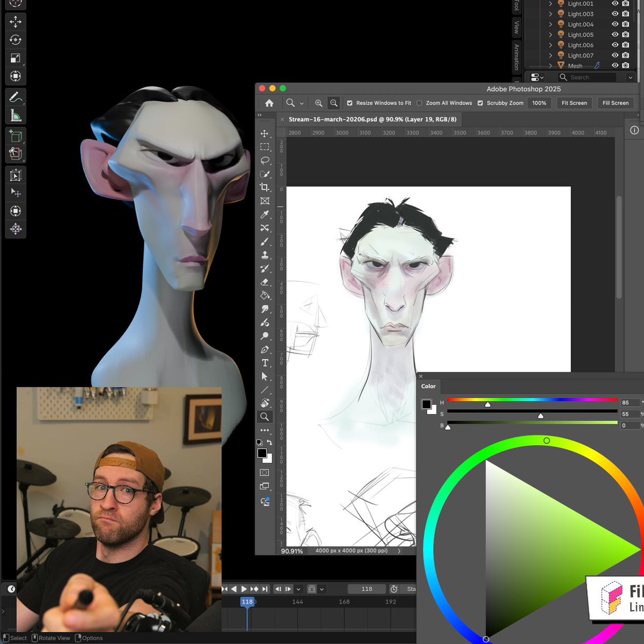Click the 100% zoom button
644x644 pixels.
pos(539,103)
